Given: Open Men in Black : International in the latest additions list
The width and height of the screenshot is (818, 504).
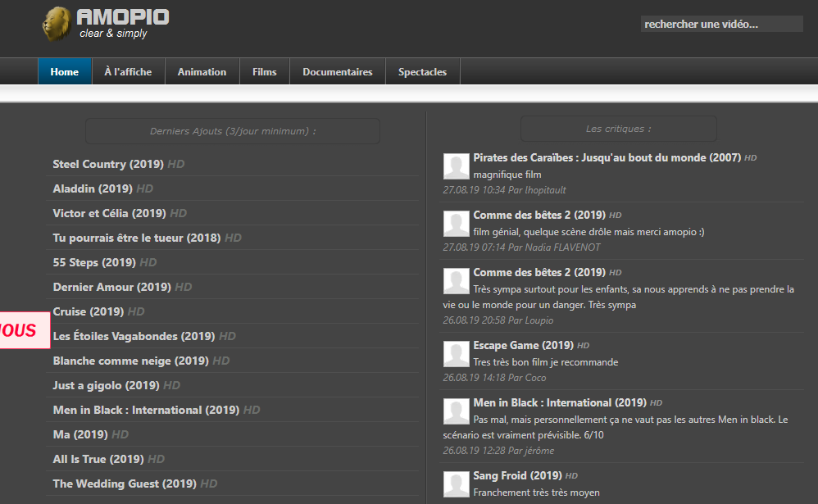Looking at the screenshot, I should pyautogui.click(x=147, y=410).
